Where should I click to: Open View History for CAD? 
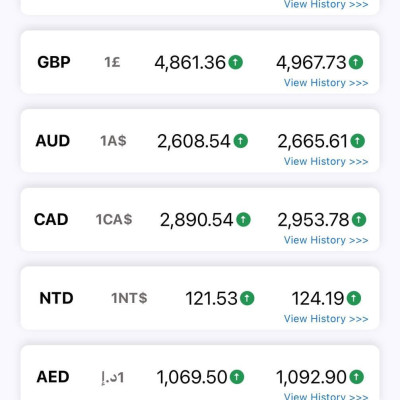click(x=326, y=240)
